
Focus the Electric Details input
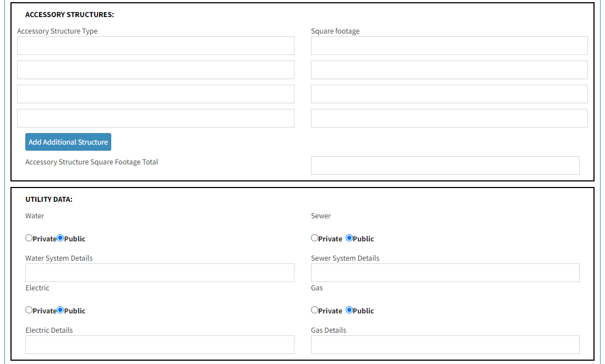click(x=160, y=345)
